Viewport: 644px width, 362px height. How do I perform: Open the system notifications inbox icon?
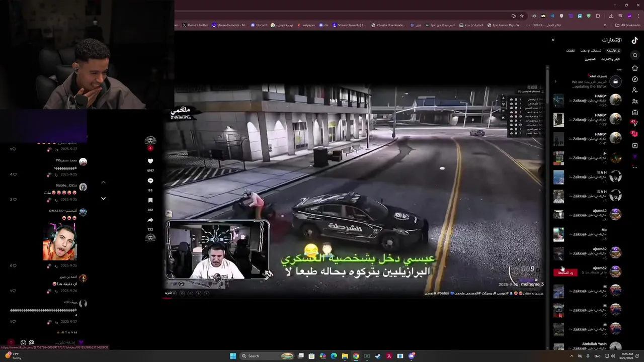click(x=615, y=81)
